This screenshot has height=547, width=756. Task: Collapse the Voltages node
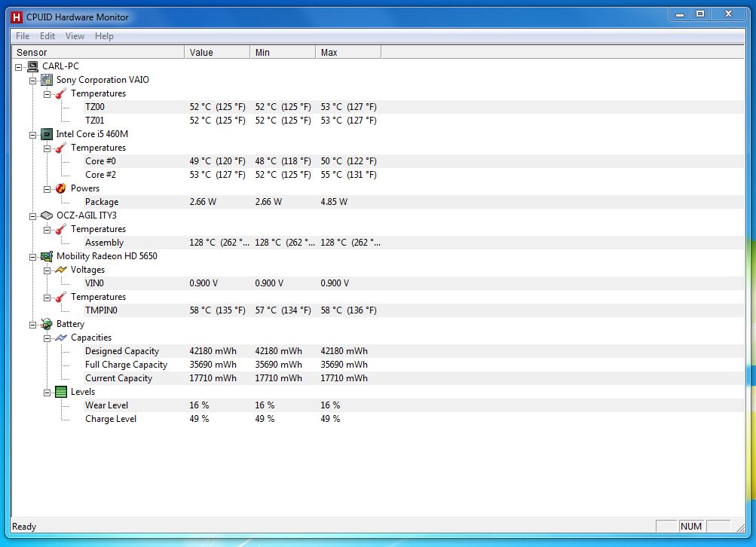coord(47,270)
